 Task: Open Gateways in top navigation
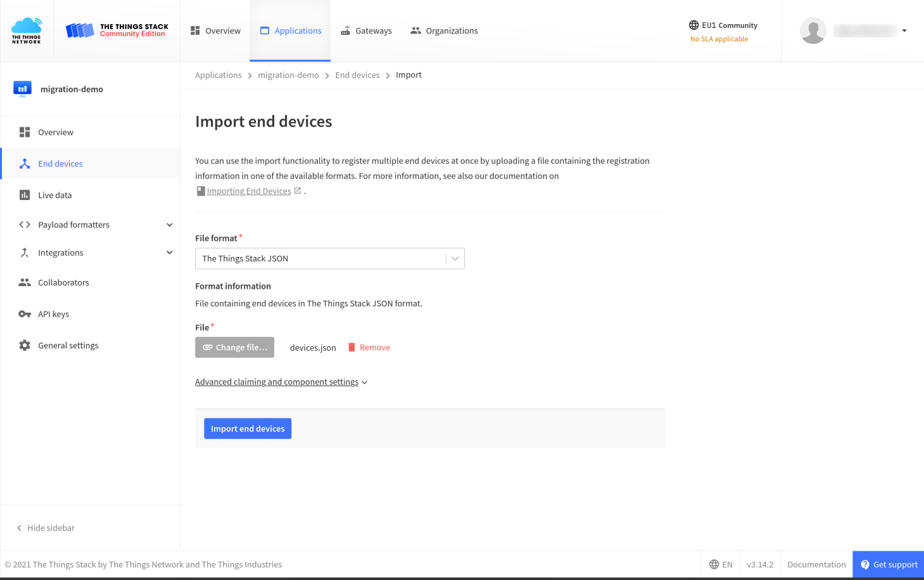click(x=366, y=30)
